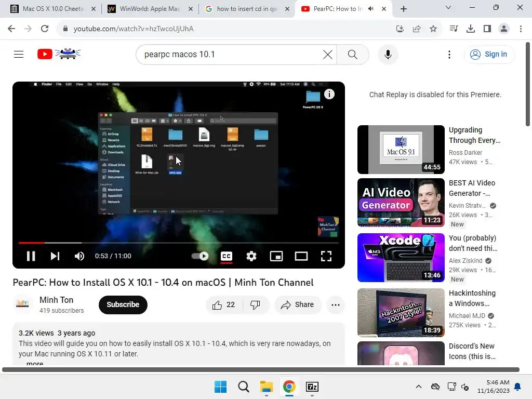Show hidden system tray icons
Screen dimensions: 532x399
pyautogui.click(x=419, y=387)
